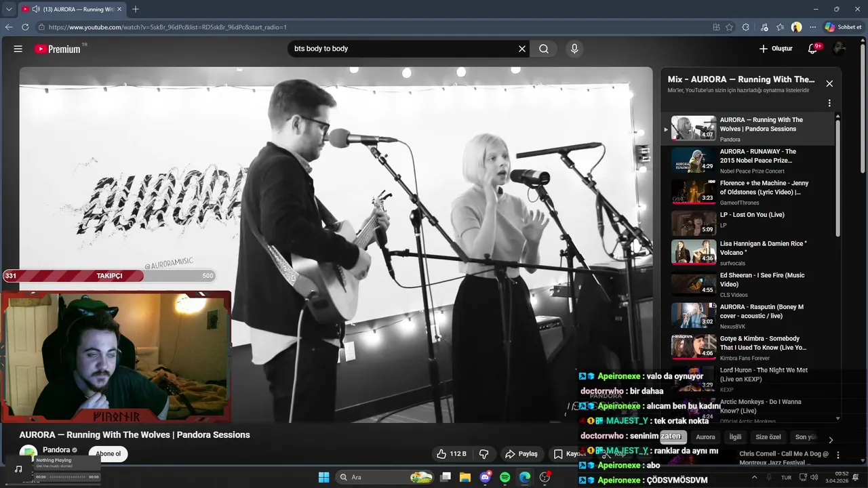Add this page to favorites star
The height and width of the screenshot is (488, 868).
tap(730, 27)
